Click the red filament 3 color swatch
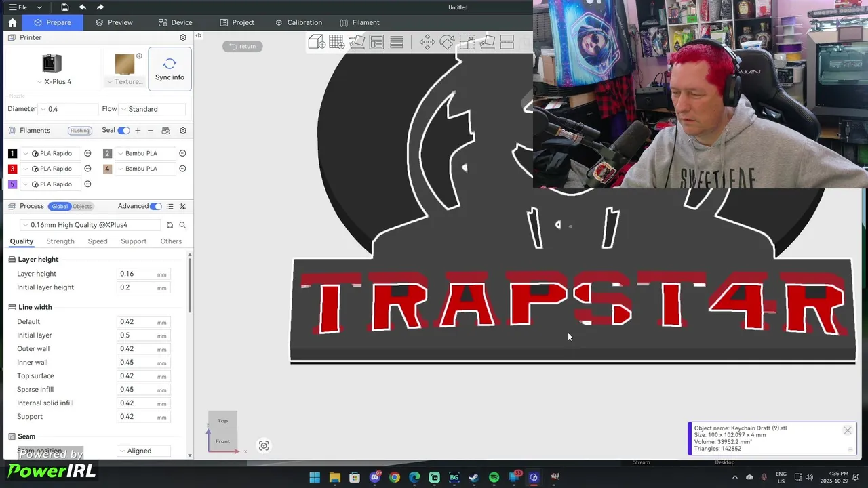The height and width of the screenshot is (488, 868). [x=12, y=169]
